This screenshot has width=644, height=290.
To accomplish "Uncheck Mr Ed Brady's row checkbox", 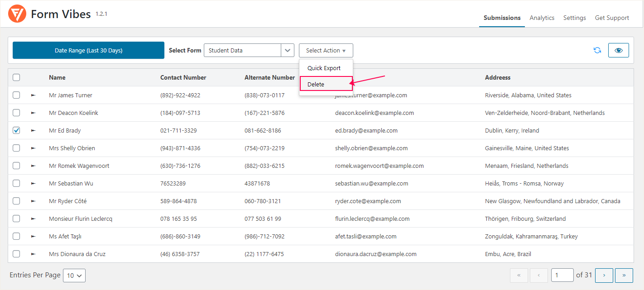I will [16, 130].
